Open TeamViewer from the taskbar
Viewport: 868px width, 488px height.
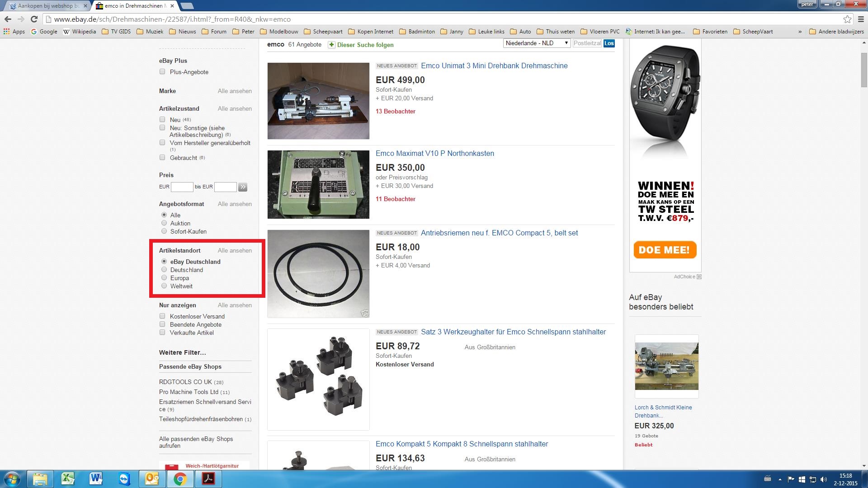(x=124, y=479)
